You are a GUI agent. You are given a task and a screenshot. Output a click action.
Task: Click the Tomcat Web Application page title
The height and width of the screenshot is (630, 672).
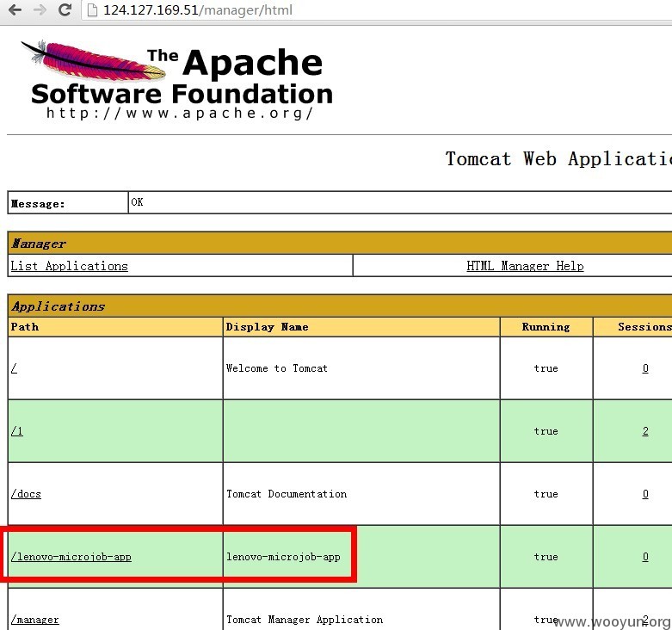pos(558,159)
